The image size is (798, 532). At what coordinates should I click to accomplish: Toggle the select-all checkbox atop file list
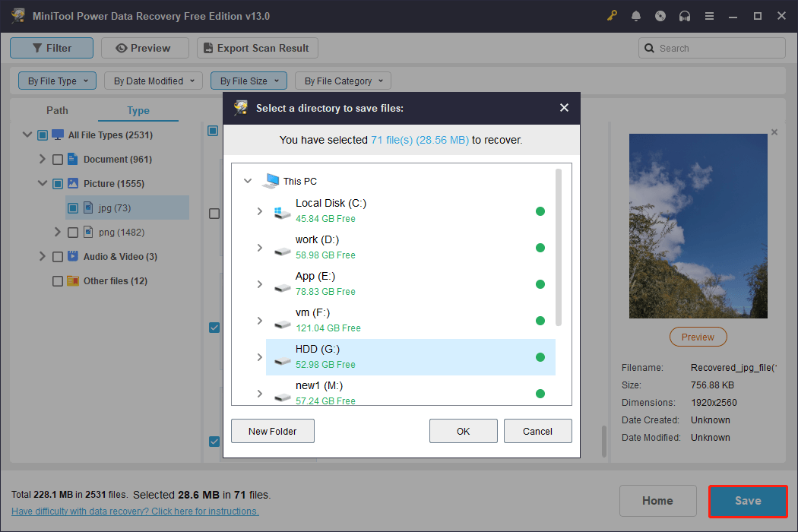coord(213,131)
